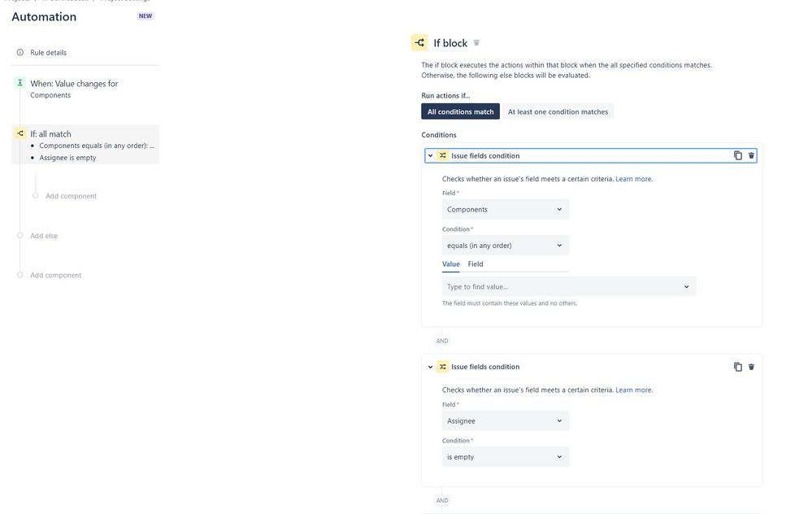Click the Type to find value field

(x=569, y=286)
